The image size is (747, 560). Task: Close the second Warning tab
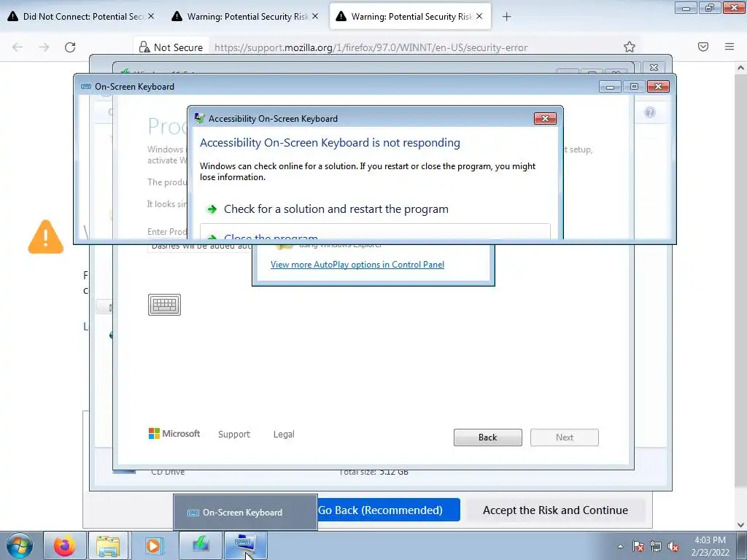315,16
